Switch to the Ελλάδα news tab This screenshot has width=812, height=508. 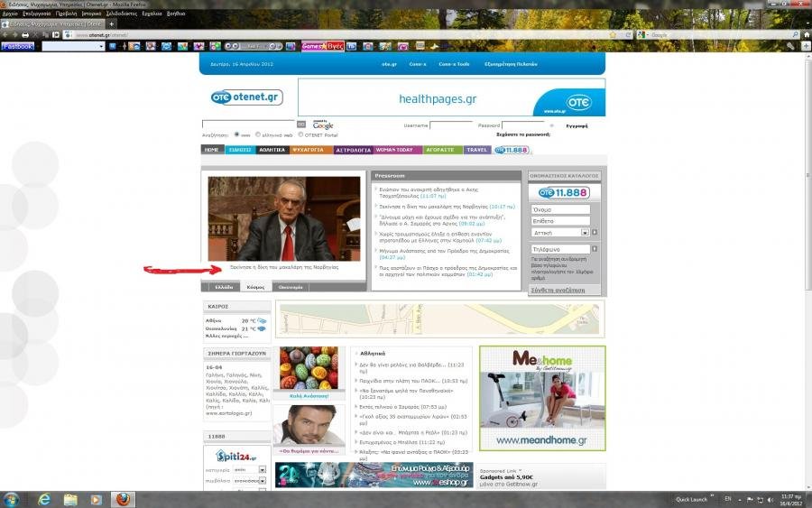223,287
